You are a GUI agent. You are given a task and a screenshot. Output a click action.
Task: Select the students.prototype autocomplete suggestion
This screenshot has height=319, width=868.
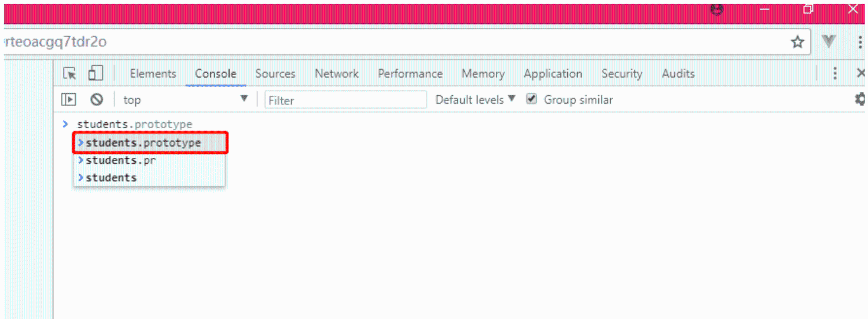coord(150,143)
